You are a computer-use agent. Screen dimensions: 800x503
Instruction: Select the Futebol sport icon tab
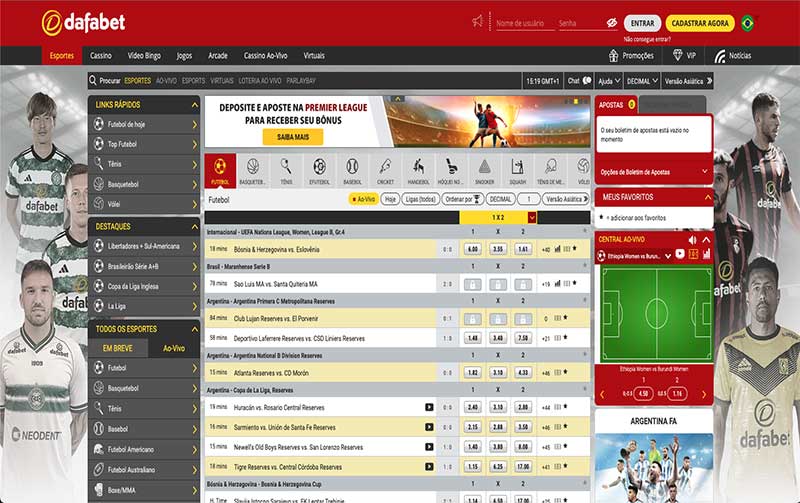(220, 170)
